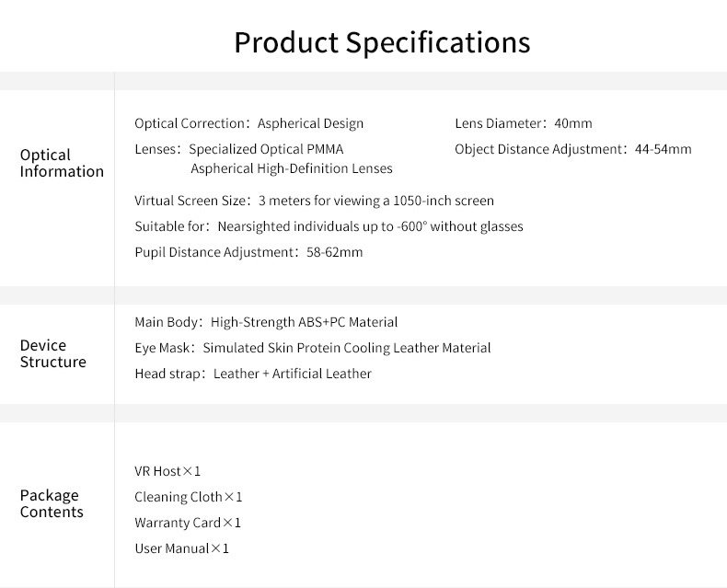This screenshot has height=588, width=727.
Task: Click the Virtual Screen Size line
Action: tap(314, 201)
